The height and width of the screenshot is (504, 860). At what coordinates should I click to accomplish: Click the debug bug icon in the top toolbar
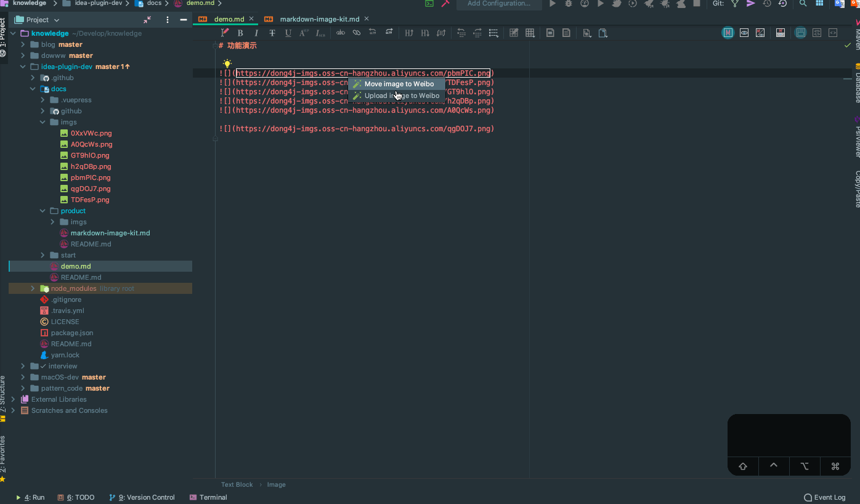tap(569, 4)
